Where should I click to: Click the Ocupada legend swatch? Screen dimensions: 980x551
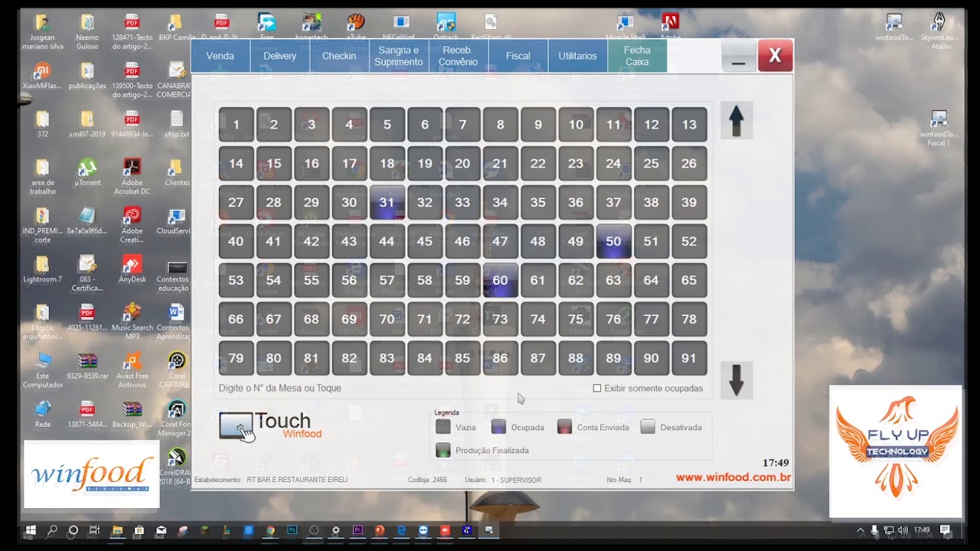coord(498,427)
